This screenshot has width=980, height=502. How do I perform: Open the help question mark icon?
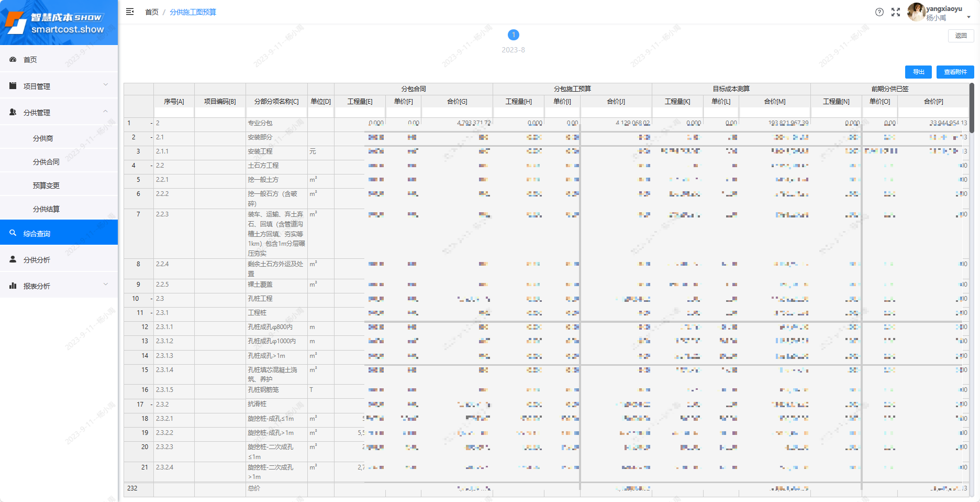pos(879,12)
